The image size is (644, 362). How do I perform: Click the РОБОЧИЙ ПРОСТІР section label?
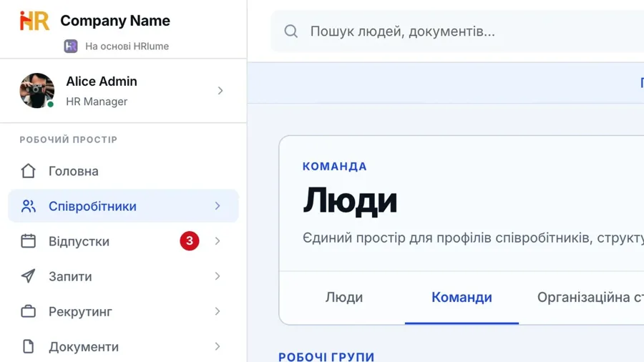pos(69,140)
